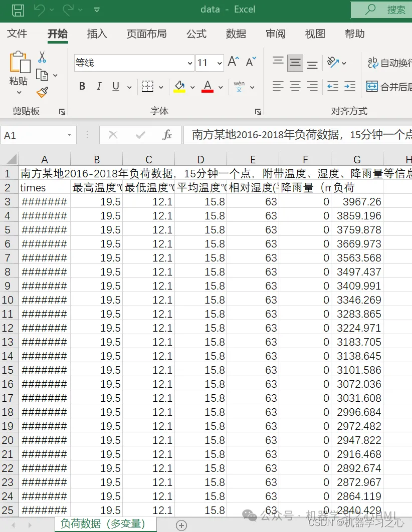Image resolution: width=412 pixels, height=532 pixels.
Task: Click the Decrease Font Size icon
Action: 251,62
